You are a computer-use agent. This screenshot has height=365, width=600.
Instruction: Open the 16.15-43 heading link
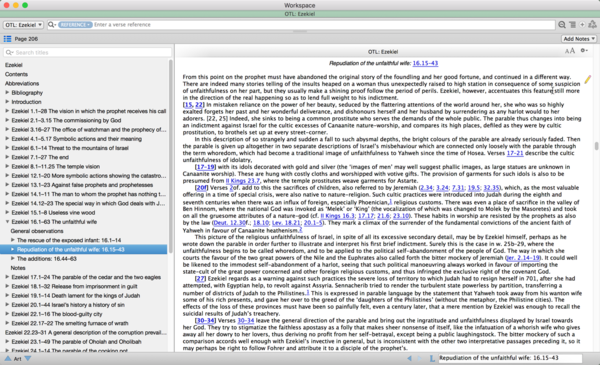click(425, 63)
